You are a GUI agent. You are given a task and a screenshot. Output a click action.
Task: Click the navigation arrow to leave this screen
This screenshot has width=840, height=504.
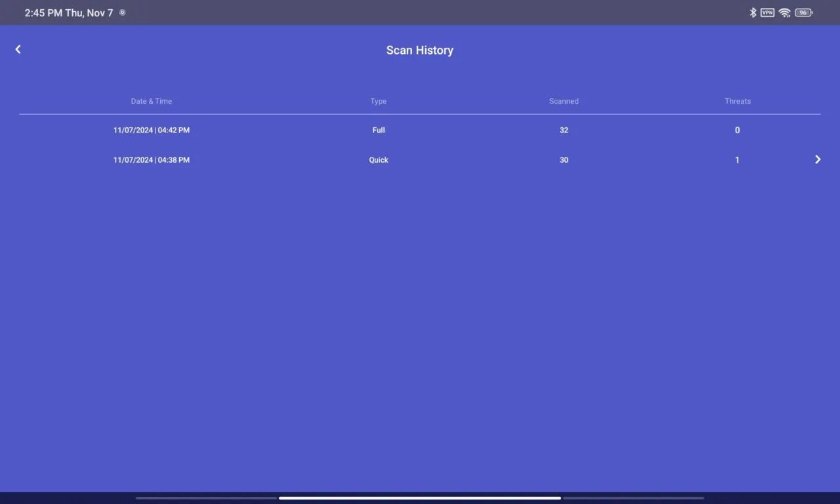pos(18,49)
